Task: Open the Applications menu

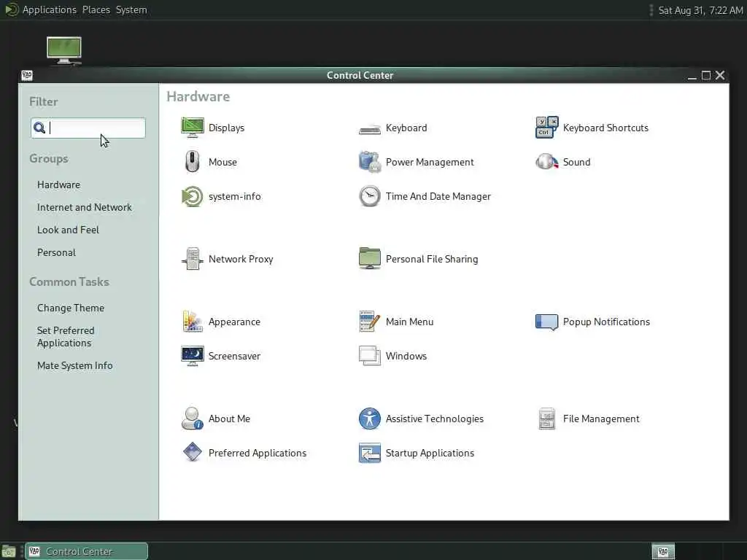Action: coord(50,10)
